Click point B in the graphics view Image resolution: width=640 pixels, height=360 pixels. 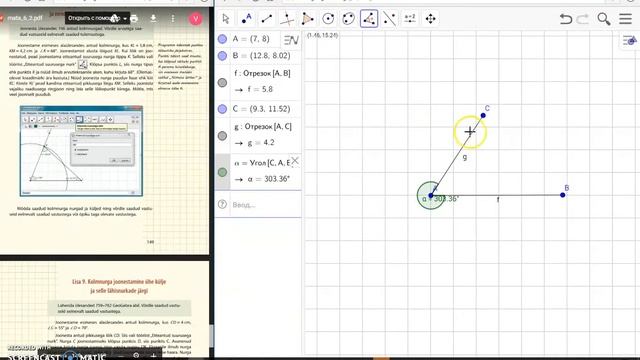pos(563,195)
